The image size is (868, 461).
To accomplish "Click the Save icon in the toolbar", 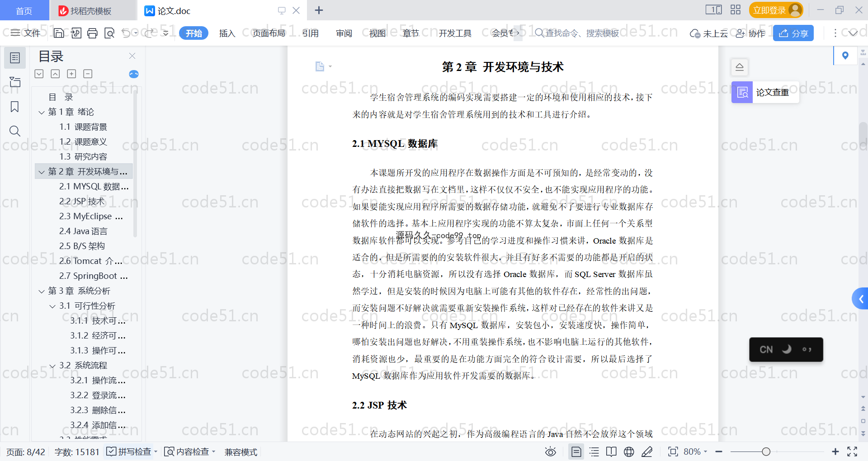I will [x=59, y=33].
